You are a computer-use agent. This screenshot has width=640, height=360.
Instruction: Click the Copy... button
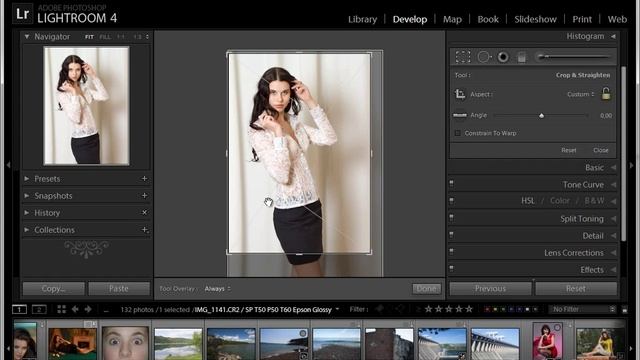53,289
